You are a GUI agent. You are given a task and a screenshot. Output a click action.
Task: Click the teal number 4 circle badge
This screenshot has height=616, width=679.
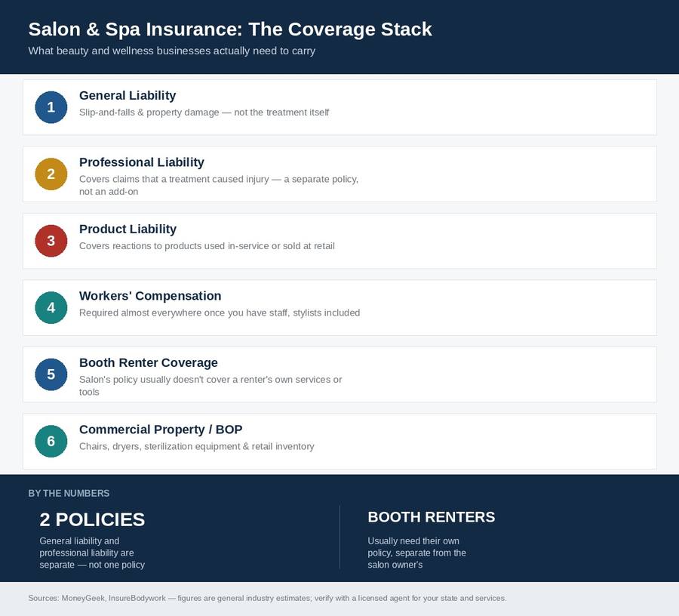coord(51,307)
